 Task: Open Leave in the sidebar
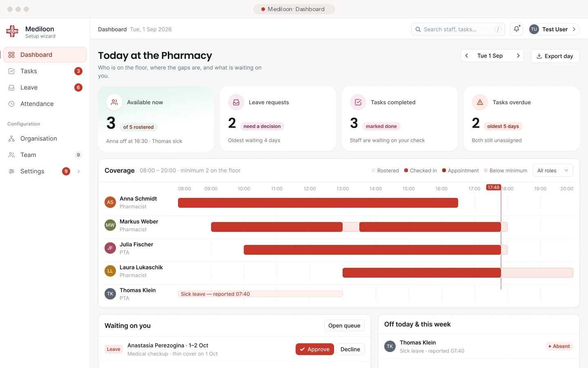[x=45, y=88]
